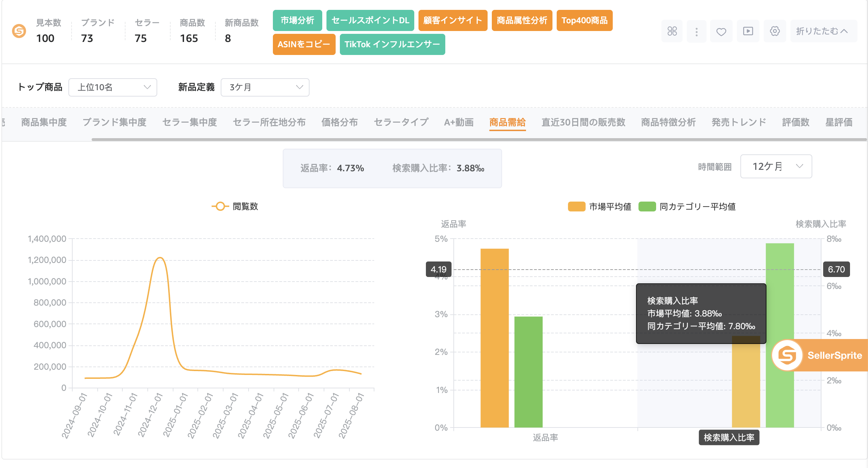
Task: Click the ASINをコピー button
Action: tap(304, 44)
